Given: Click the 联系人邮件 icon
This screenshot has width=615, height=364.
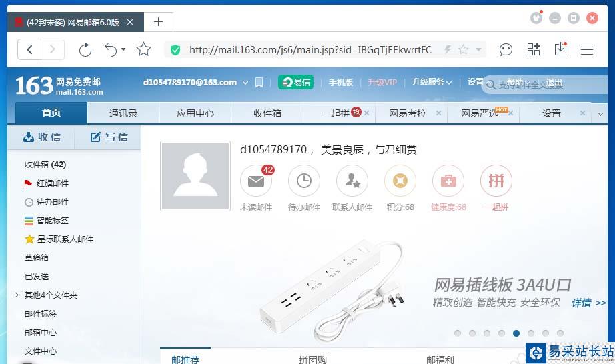Looking at the screenshot, I should coord(352,181).
